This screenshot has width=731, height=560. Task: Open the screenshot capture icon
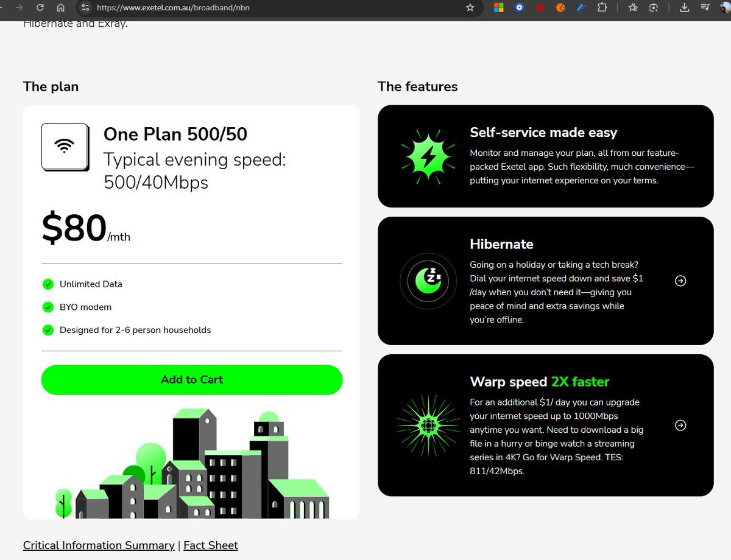pos(654,8)
